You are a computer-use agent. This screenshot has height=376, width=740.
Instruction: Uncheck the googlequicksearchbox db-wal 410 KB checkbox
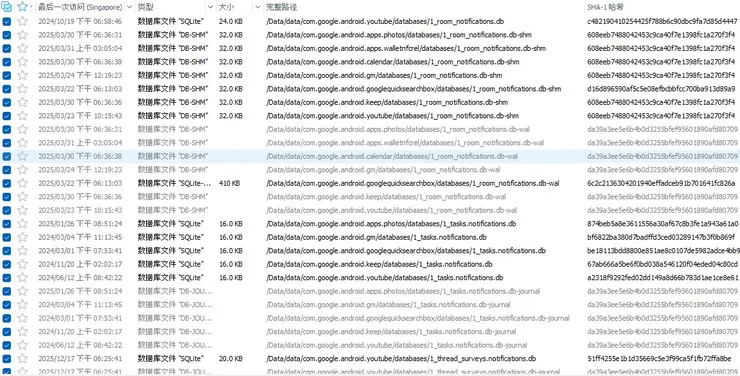pyautogui.click(x=7, y=183)
